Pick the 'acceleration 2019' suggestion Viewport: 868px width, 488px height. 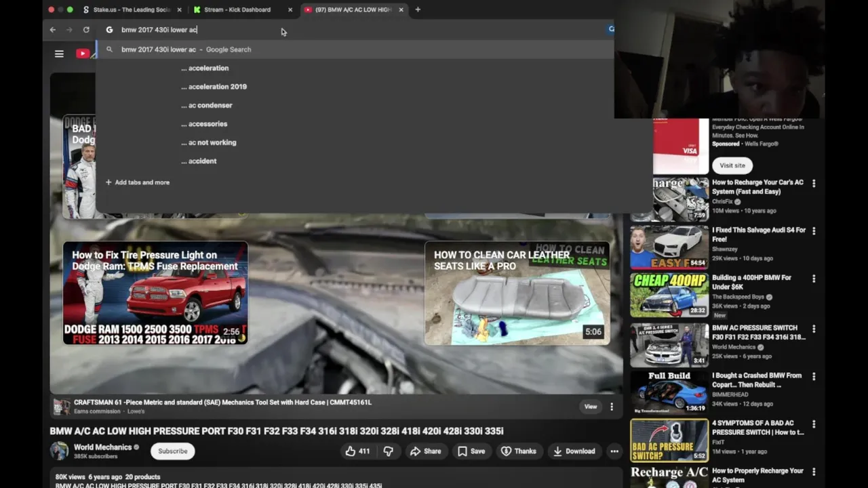click(214, 87)
